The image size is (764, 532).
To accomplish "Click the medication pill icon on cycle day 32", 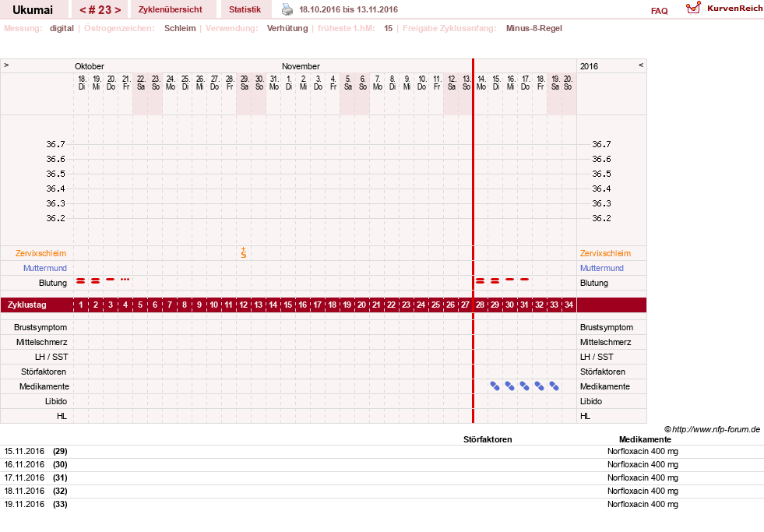I will click(540, 386).
